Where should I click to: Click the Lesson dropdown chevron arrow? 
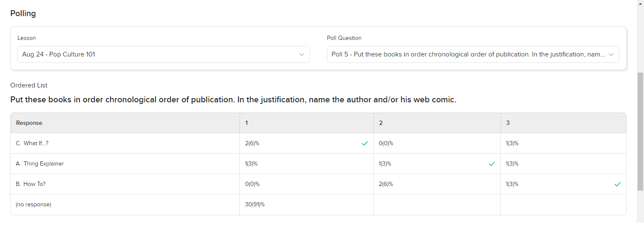tap(302, 55)
